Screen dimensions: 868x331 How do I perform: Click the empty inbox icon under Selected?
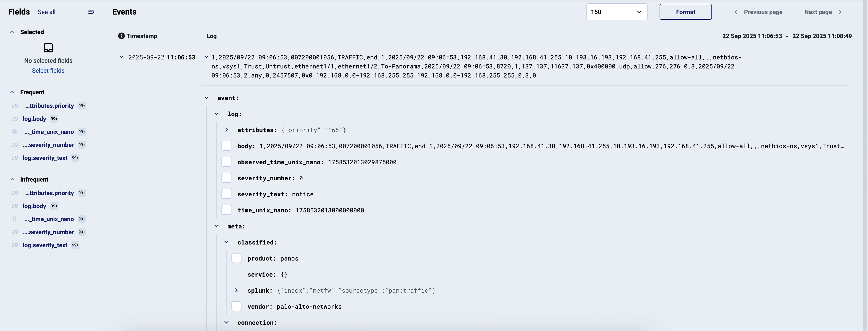pyautogui.click(x=48, y=48)
